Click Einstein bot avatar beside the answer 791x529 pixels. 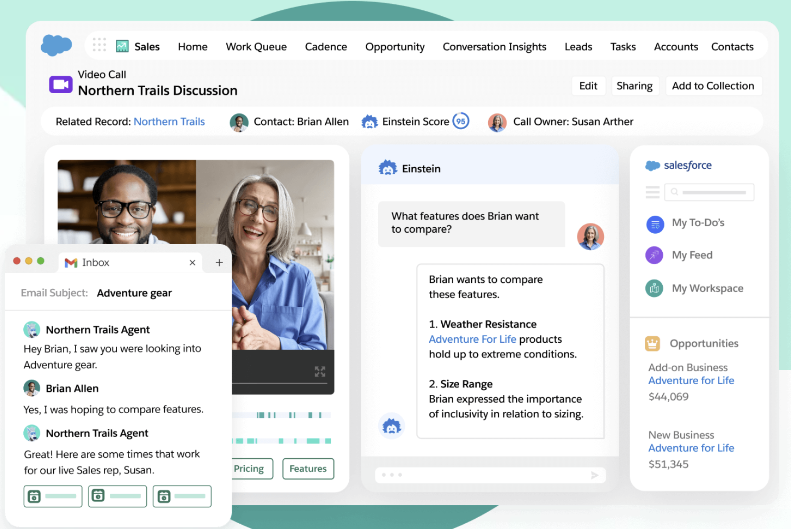391,426
